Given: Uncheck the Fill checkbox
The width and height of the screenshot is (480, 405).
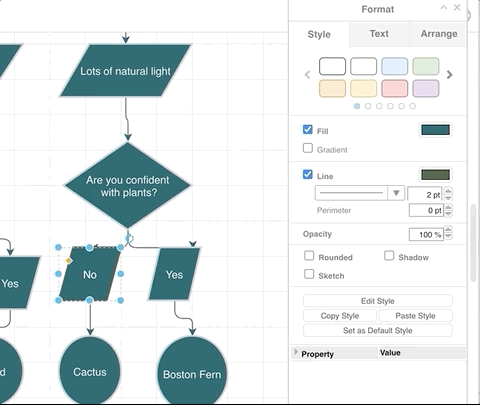Looking at the screenshot, I should click(308, 129).
